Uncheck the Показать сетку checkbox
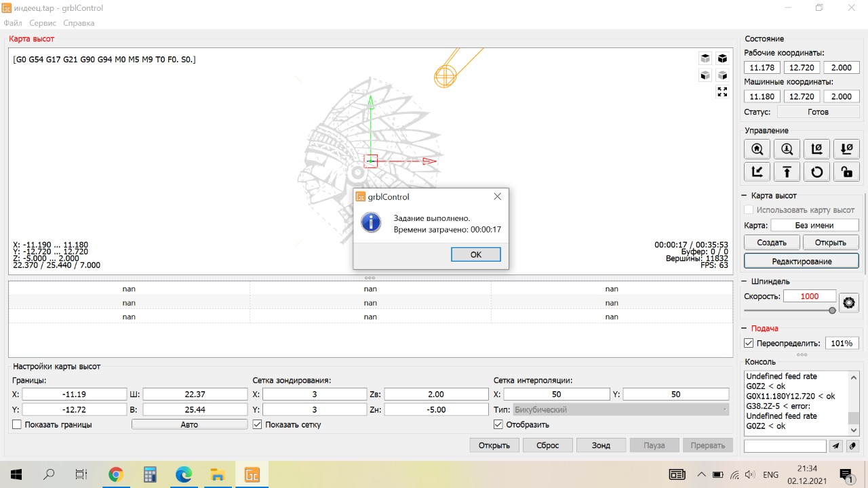The width and height of the screenshot is (868, 488). [257, 424]
